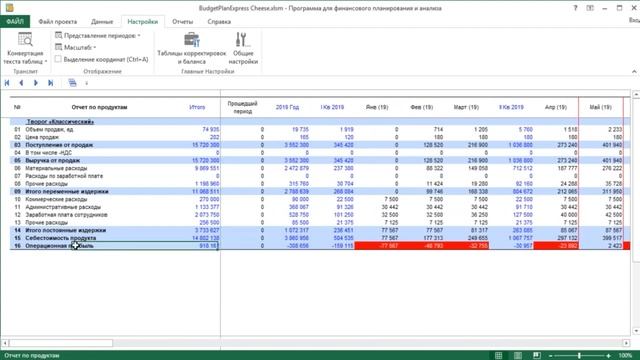Select the Апр (19) column header

[x=556, y=107]
